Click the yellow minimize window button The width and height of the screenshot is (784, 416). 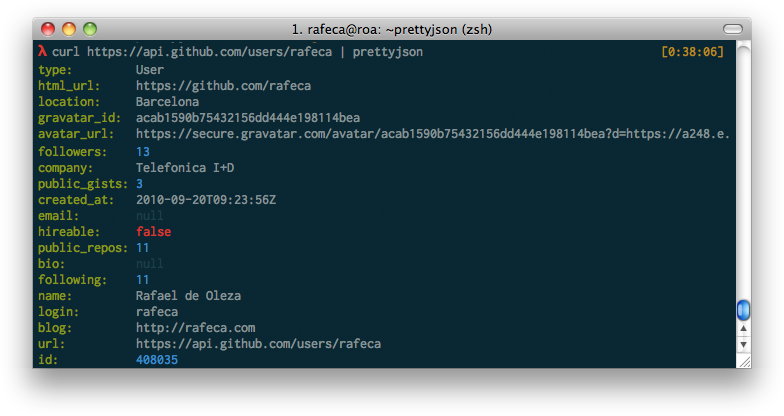pyautogui.click(x=70, y=29)
